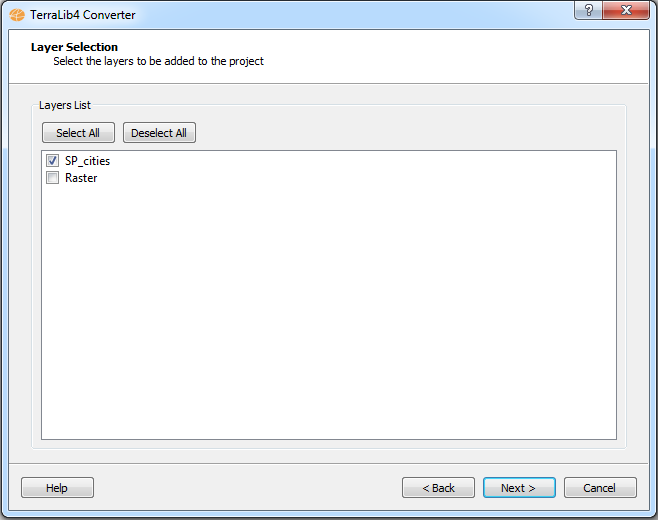Go to next wizard page with Next
Screen dimensions: 658x520
(519, 488)
